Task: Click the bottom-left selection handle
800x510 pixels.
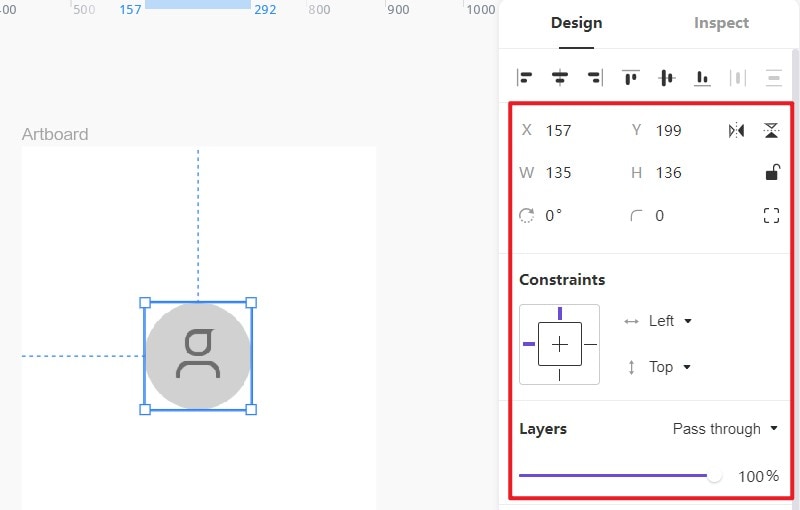Action: [145, 410]
